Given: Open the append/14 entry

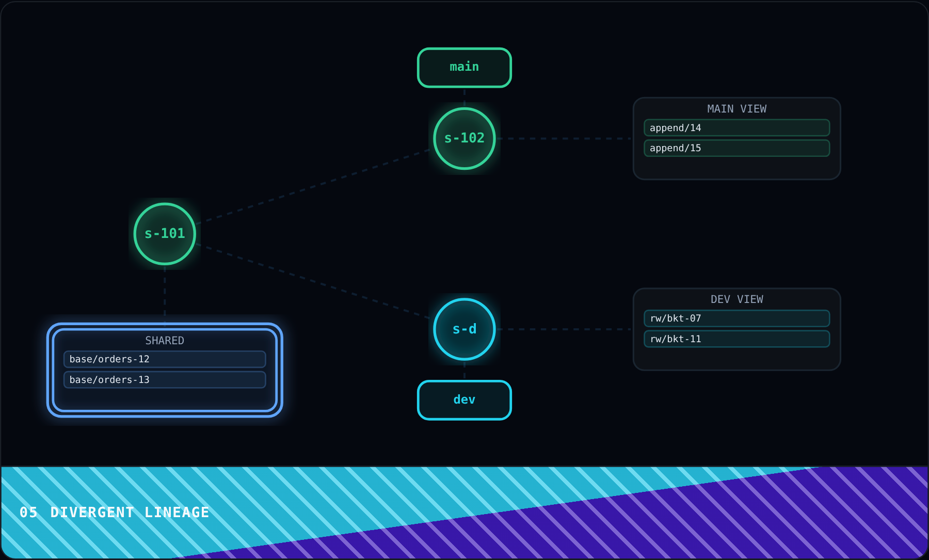Looking at the screenshot, I should click(x=737, y=127).
